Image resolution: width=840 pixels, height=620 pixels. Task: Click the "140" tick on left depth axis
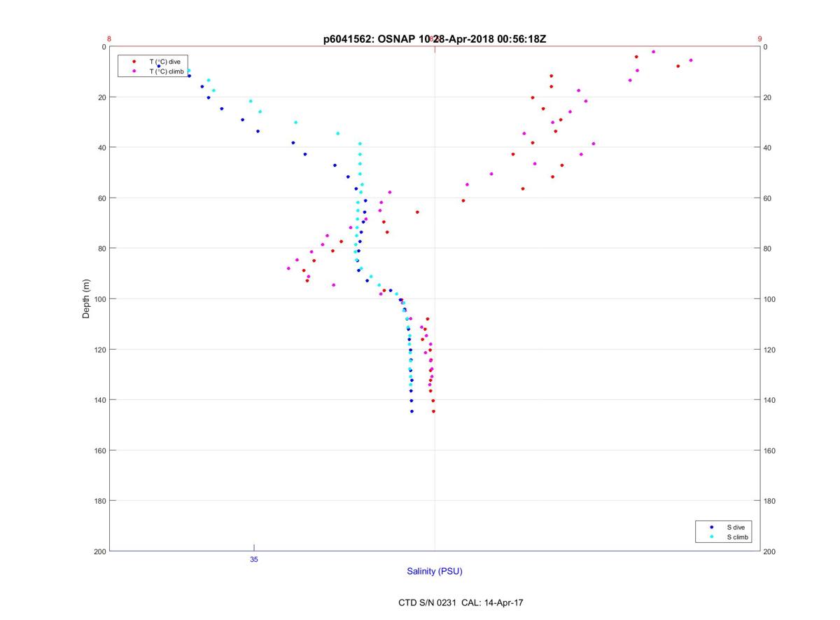point(99,400)
